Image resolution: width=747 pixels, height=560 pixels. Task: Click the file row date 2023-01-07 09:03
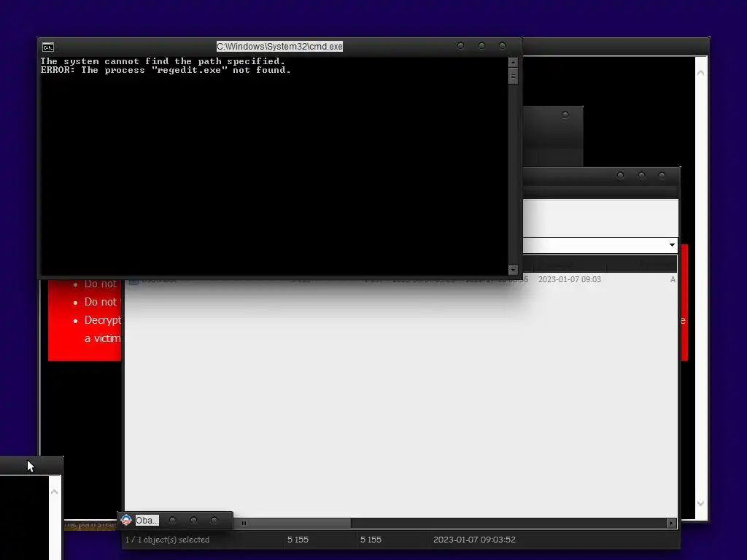coord(569,279)
